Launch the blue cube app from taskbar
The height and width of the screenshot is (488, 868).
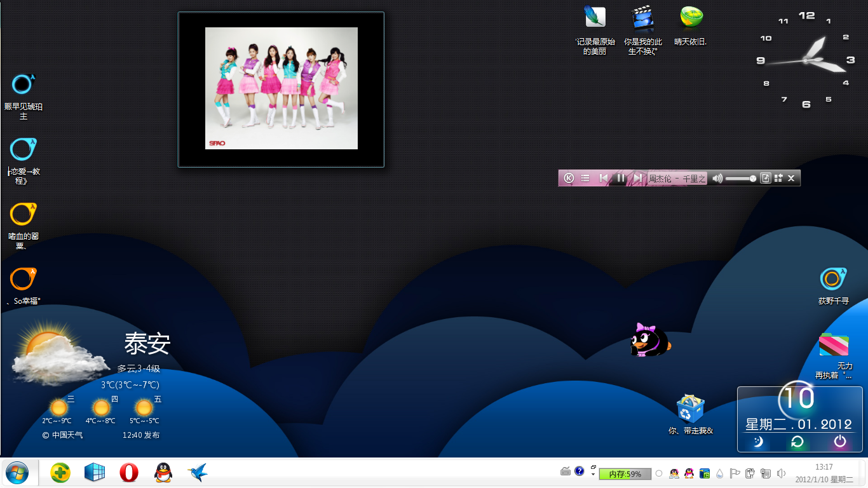[95, 473]
